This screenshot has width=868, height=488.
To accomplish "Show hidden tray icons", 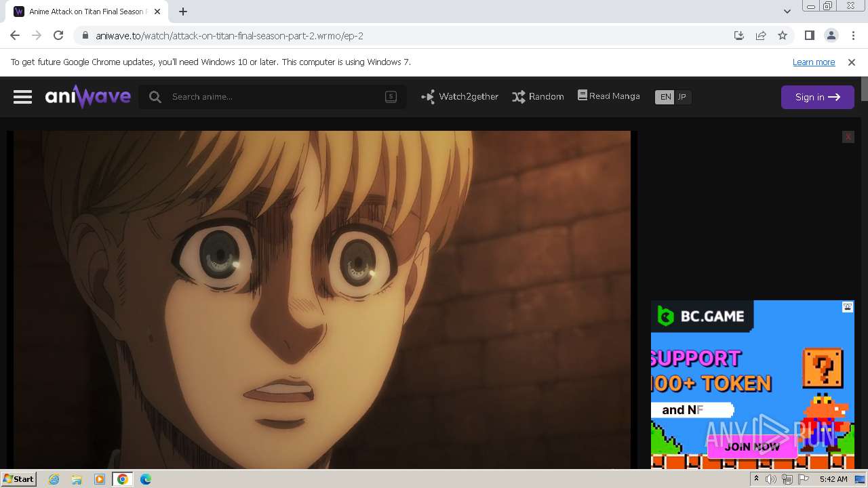I will point(756,479).
